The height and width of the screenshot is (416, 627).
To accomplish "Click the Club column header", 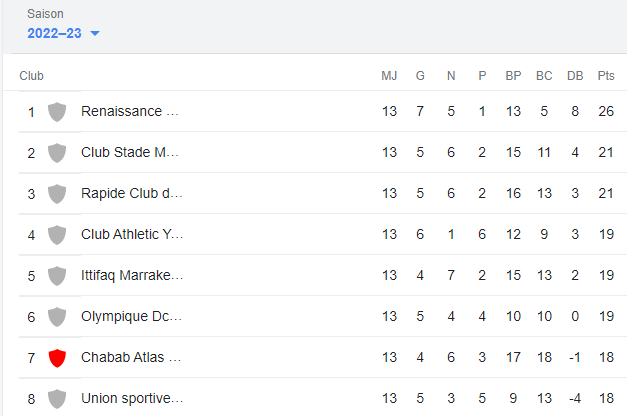I will click(32, 76).
